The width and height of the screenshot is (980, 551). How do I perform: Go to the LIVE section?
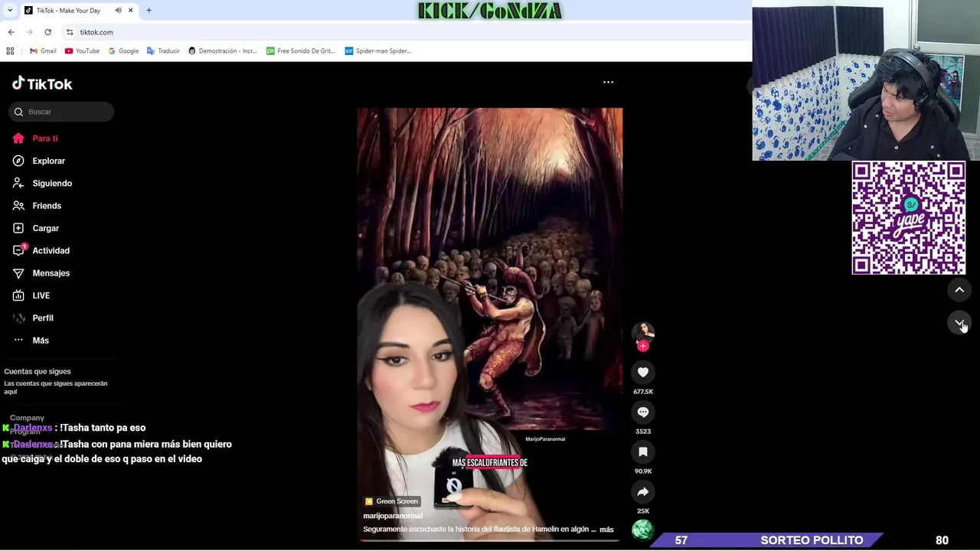pyautogui.click(x=41, y=295)
